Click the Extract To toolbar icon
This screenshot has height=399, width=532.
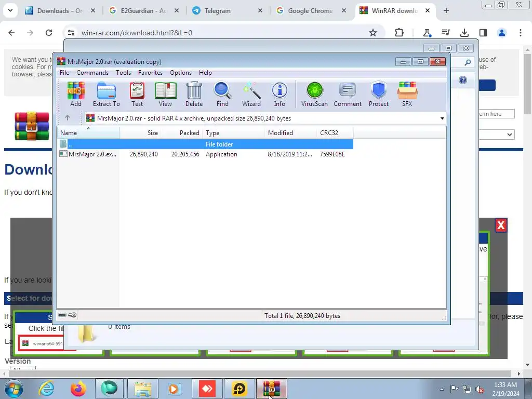point(106,95)
